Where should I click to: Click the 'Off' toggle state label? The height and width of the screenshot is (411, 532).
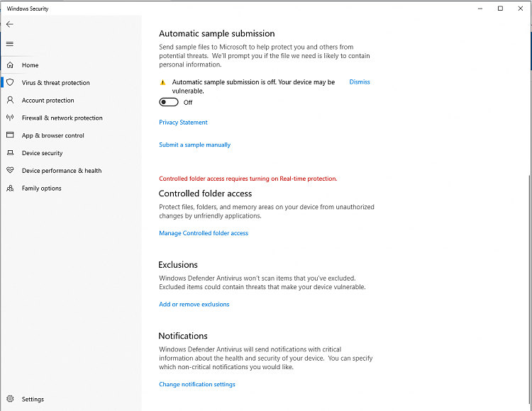[x=188, y=102]
